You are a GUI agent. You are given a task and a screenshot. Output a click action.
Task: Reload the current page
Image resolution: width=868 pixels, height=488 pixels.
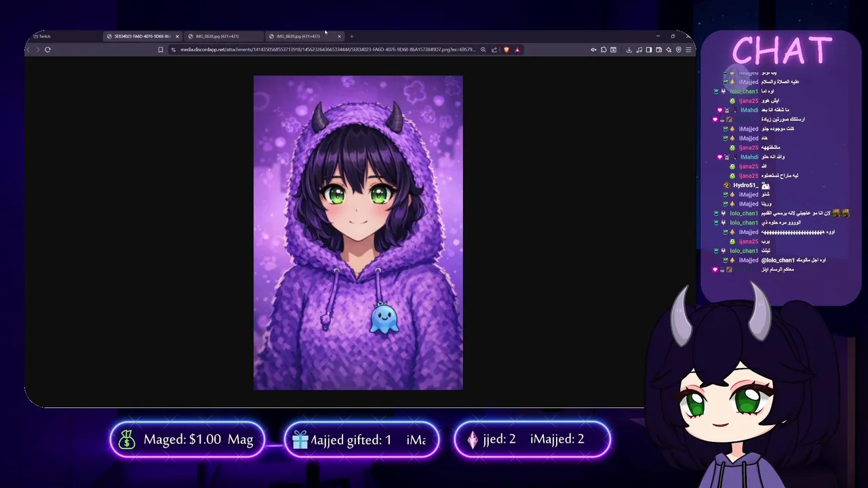tap(47, 49)
